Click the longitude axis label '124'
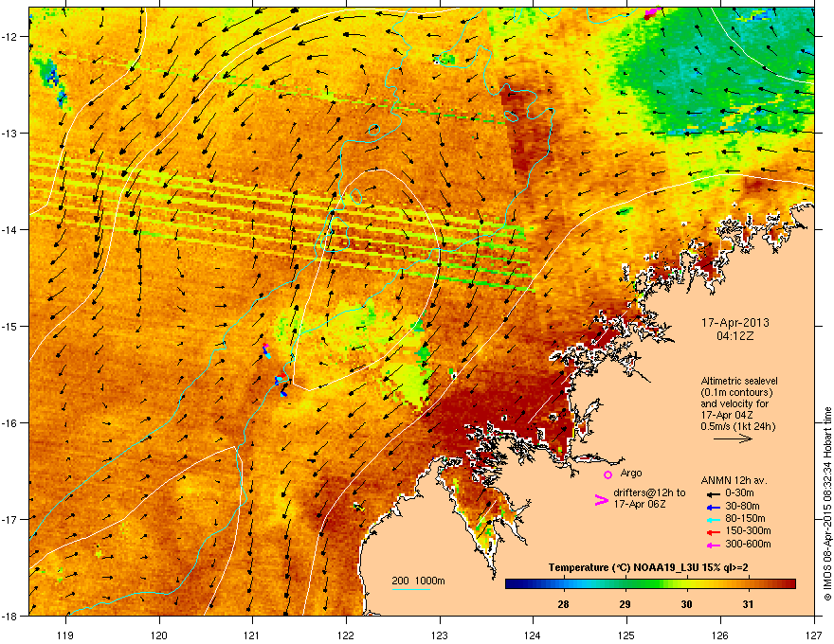The width and height of the screenshot is (834, 644). click(x=533, y=635)
